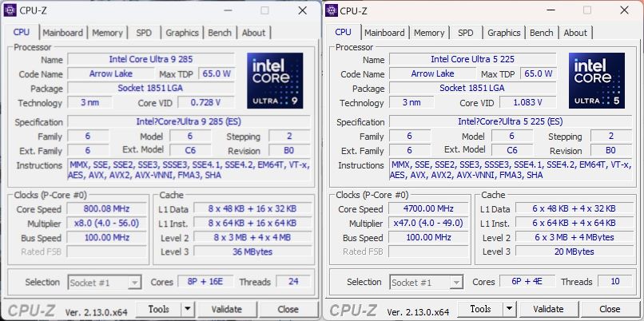The image size is (644, 321).
Task: Switch to SPD tab in left CPU-Z window
Action: point(144,33)
